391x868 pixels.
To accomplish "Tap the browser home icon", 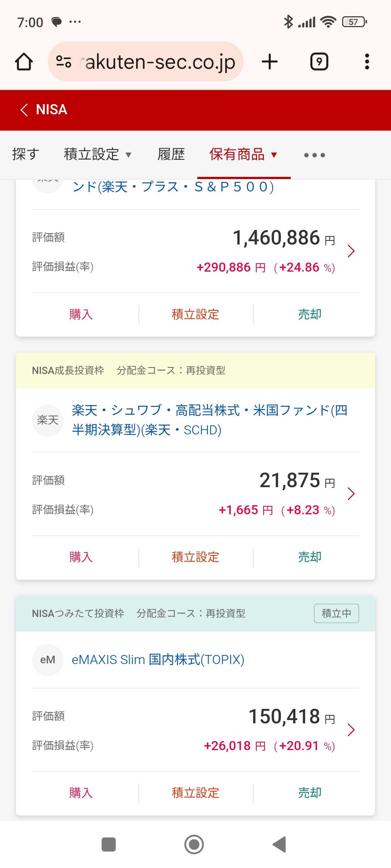I will (24, 61).
